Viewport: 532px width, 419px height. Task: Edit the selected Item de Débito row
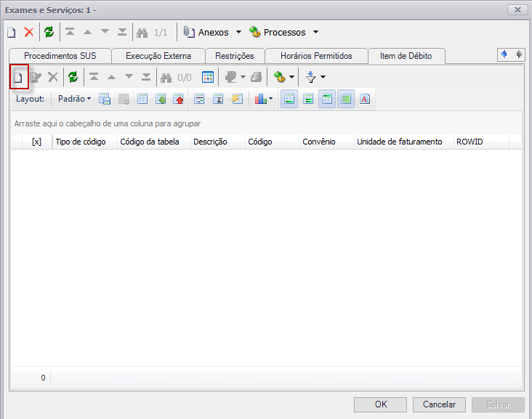tap(36, 77)
